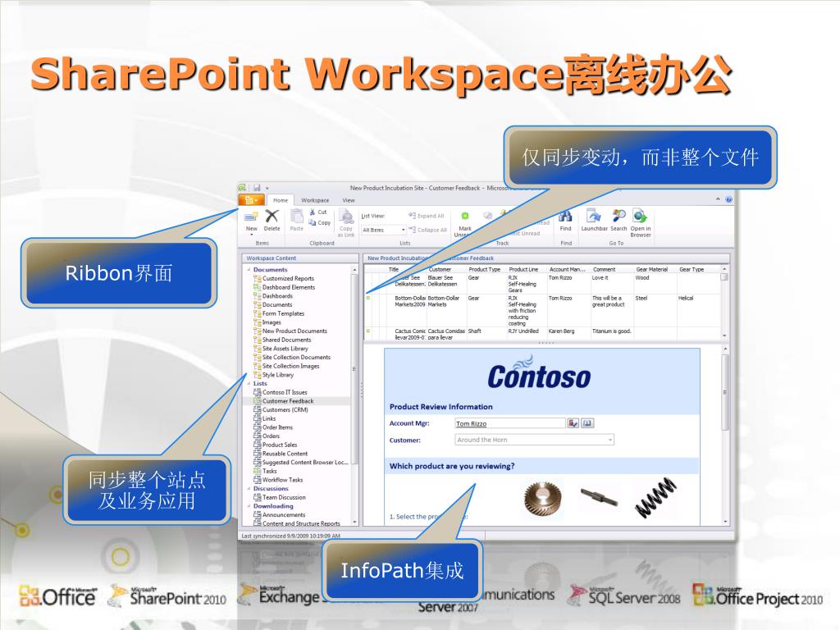Image resolution: width=840 pixels, height=630 pixels.
Task: Switch to the Home ribbon tab
Action: 281,200
